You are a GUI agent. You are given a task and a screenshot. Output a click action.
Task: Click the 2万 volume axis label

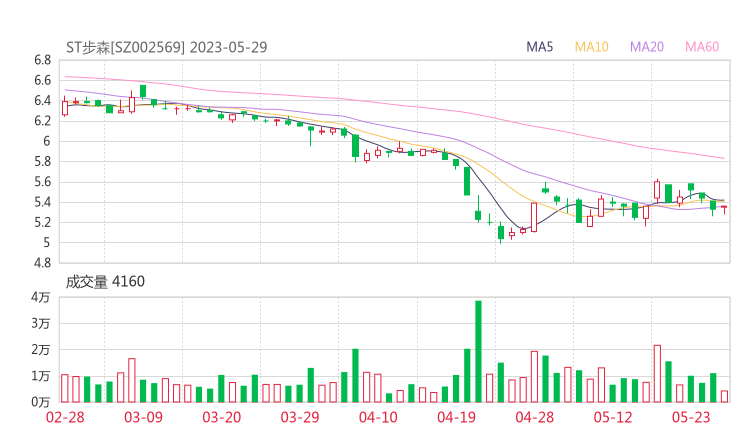[41, 350]
